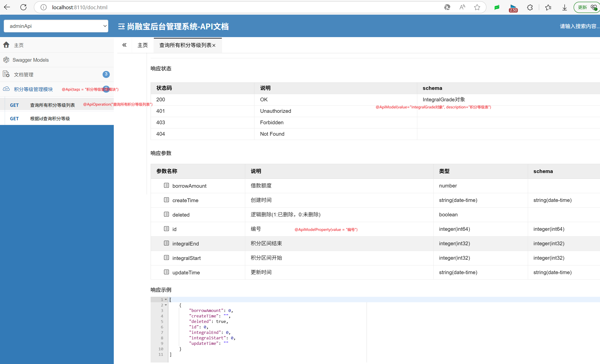Click the integralEnd row document icon

(166, 243)
